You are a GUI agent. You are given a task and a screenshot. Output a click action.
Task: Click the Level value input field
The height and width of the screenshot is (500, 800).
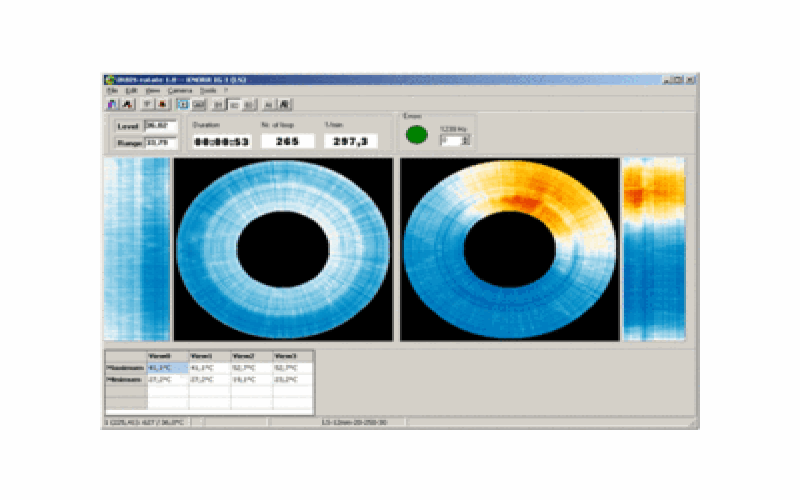pos(160,126)
